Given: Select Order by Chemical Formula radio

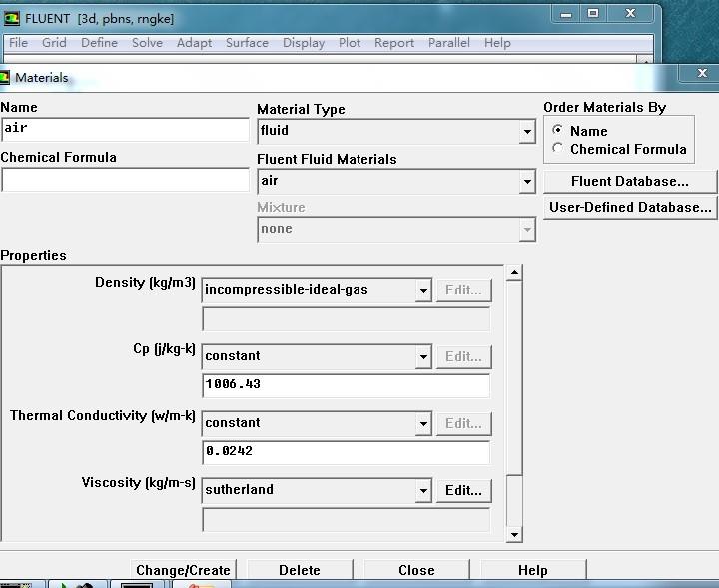Looking at the screenshot, I should coord(557,148).
